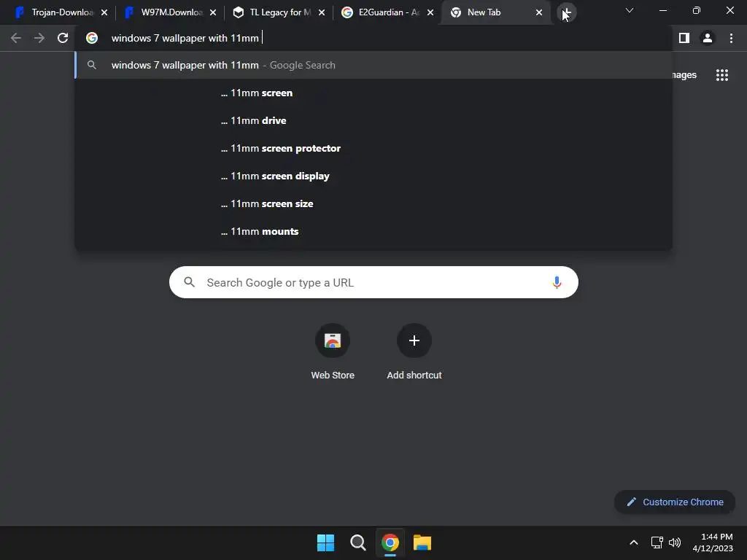Close the E2Guardian tab
Screen dimensions: 747x560
(x=430, y=12)
